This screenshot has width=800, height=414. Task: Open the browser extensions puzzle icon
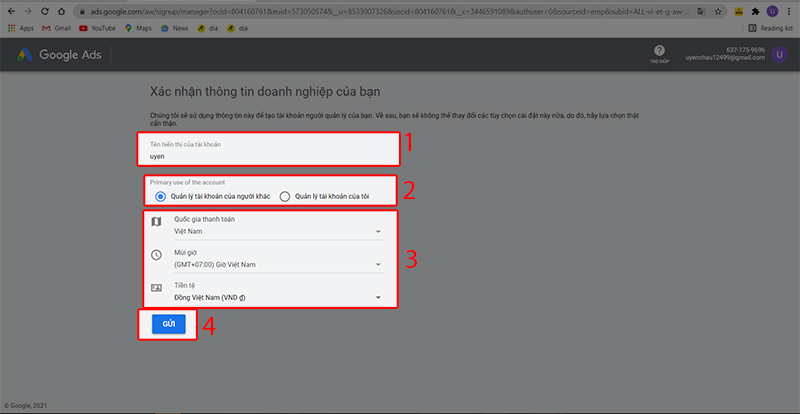(755, 11)
